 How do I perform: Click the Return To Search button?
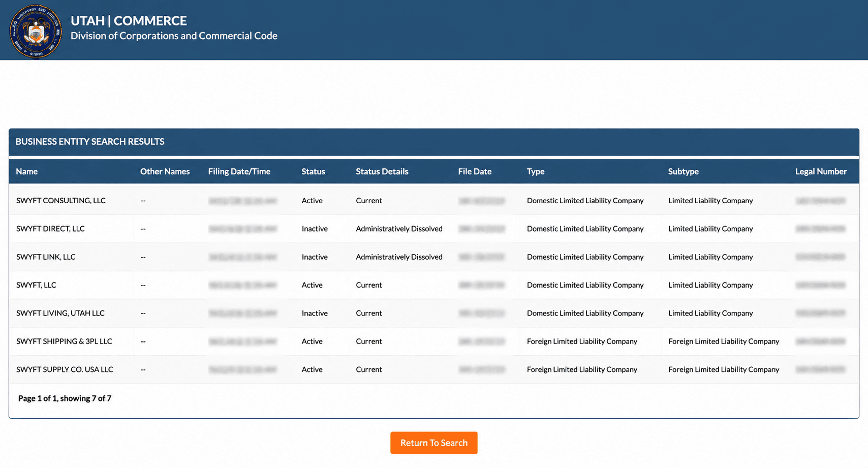pyautogui.click(x=433, y=443)
